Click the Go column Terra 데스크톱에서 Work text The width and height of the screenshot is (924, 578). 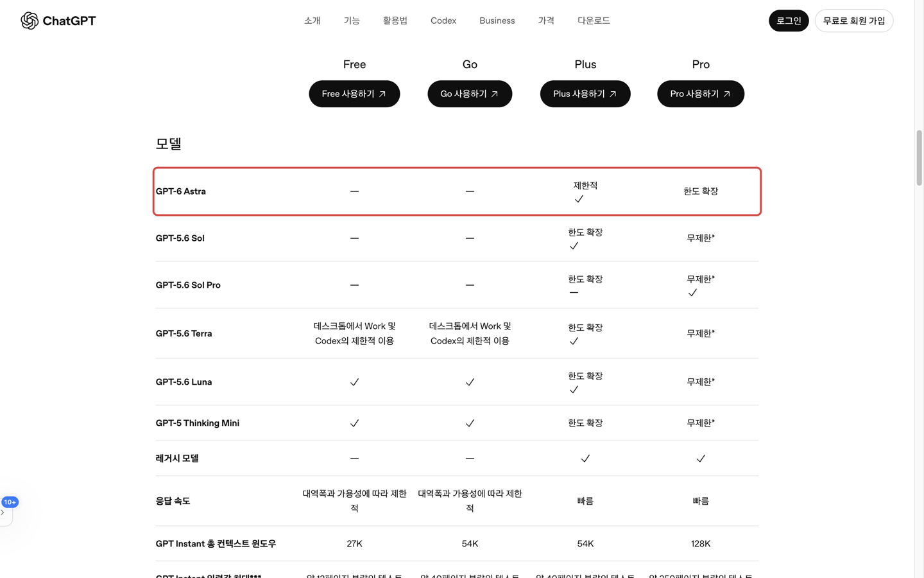[470, 333]
